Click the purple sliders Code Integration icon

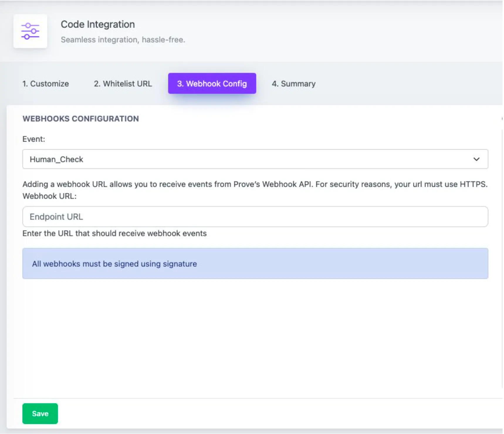pos(30,31)
